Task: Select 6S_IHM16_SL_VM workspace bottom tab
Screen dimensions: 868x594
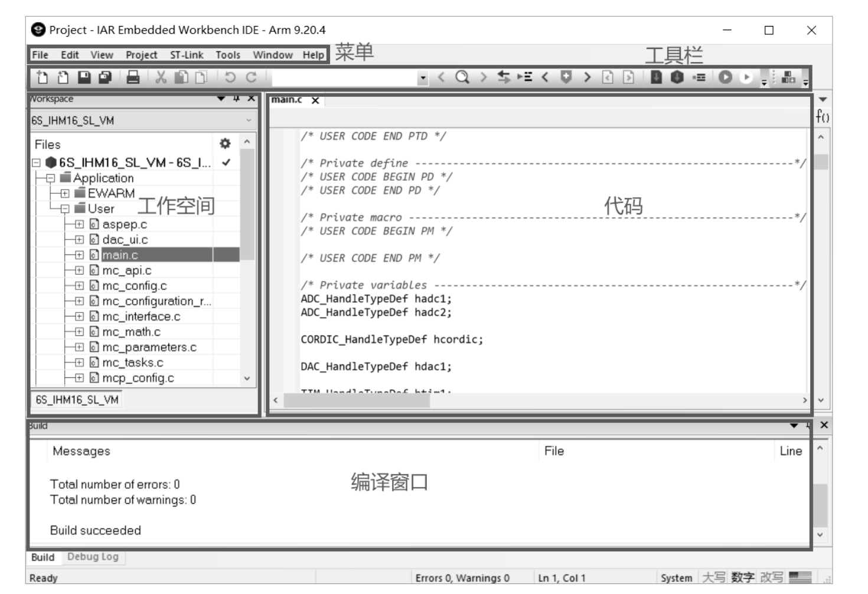Action: tap(77, 400)
